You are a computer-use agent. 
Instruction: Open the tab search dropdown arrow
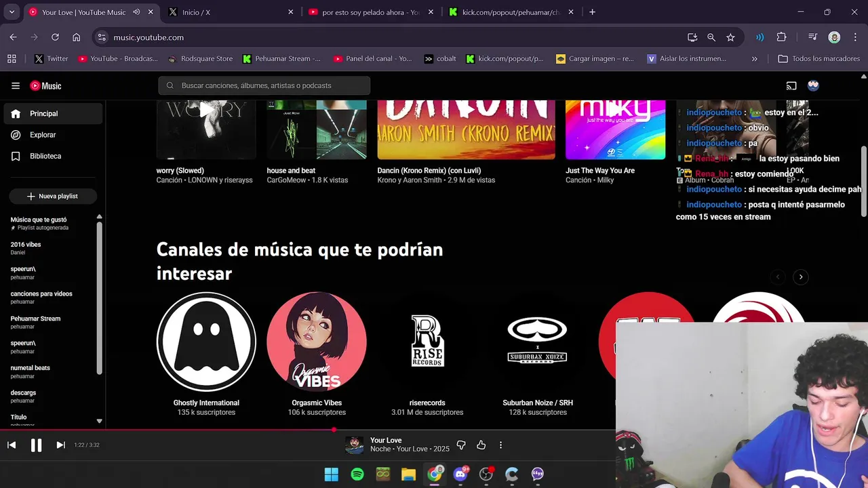(12, 12)
